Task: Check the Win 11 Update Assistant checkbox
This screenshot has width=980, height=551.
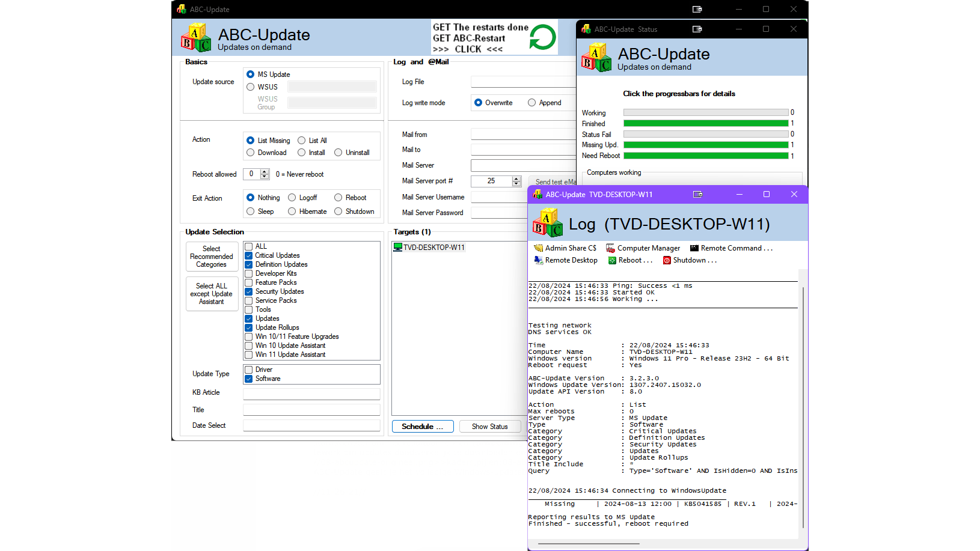Action: (249, 355)
